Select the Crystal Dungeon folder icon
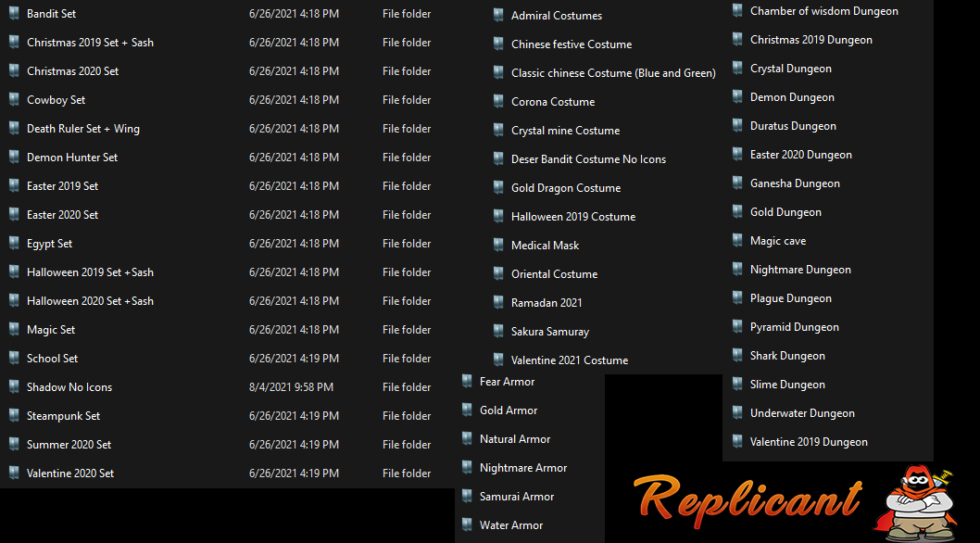980x543 pixels. pos(737,69)
